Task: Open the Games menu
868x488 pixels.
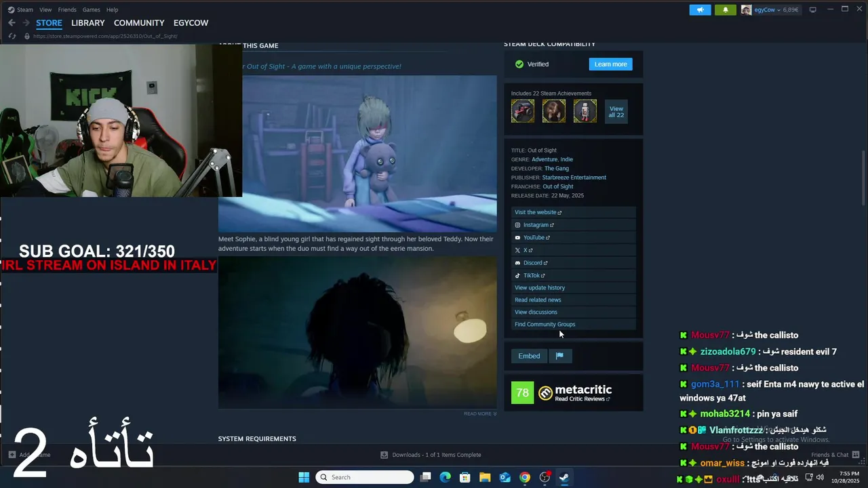Action: point(91,9)
